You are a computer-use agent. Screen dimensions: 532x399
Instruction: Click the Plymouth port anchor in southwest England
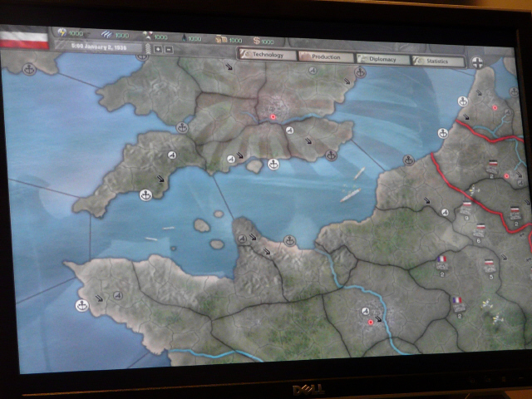(x=146, y=195)
